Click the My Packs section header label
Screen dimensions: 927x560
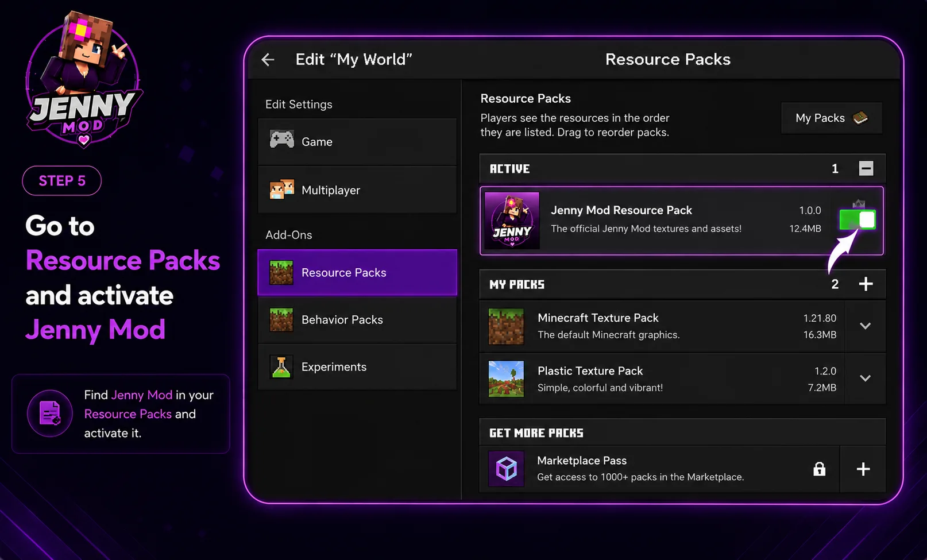coord(517,284)
